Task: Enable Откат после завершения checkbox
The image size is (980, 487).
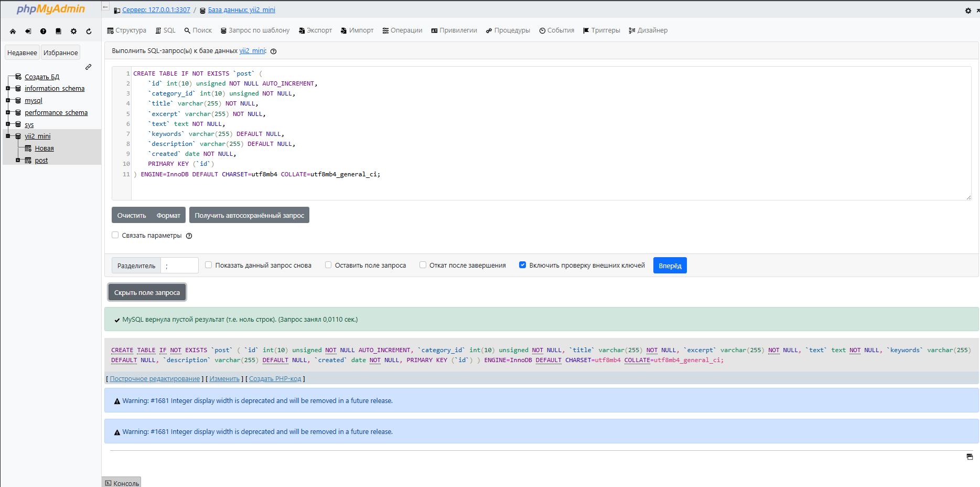Action: click(423, 265)
